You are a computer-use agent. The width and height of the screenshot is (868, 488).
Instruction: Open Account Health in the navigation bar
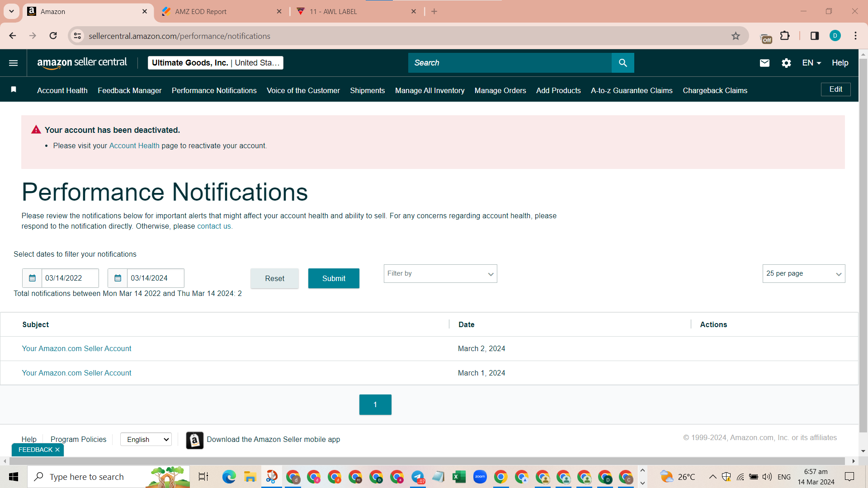tap(62, 90)
